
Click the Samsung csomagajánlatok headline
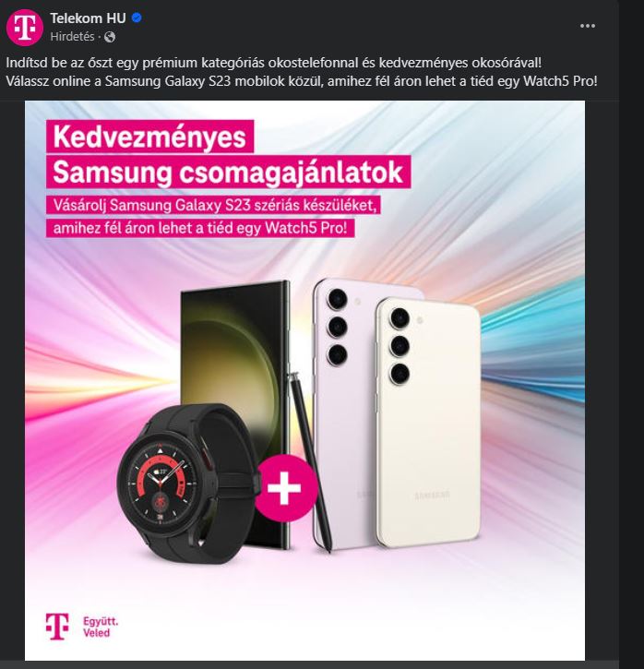pos(228,172)
